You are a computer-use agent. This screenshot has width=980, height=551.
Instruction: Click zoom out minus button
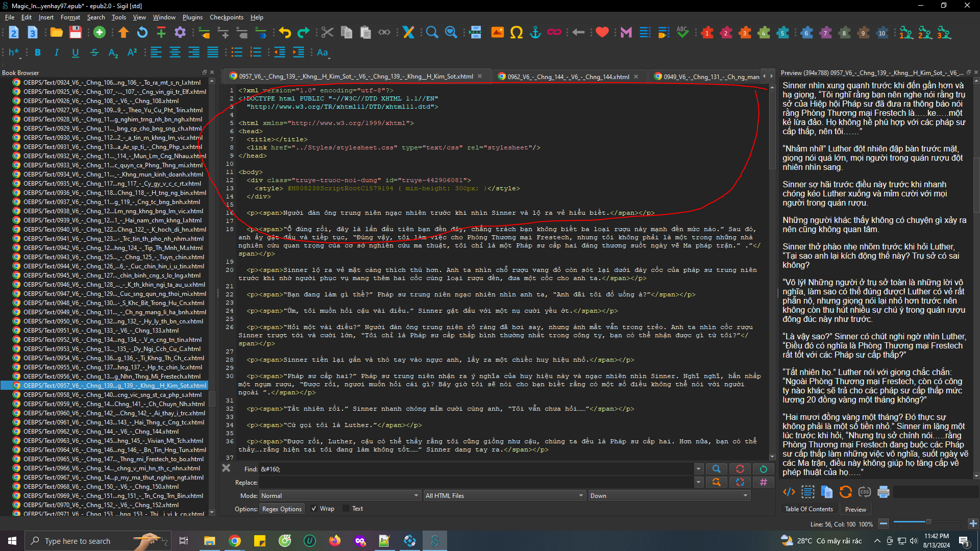(x=884, y=523)
